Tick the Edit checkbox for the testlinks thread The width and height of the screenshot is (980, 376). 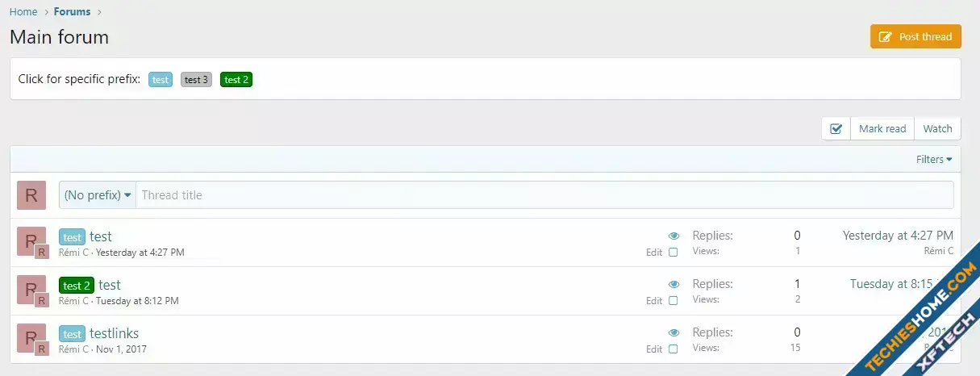pyautogui.click(x=673, y=349)
